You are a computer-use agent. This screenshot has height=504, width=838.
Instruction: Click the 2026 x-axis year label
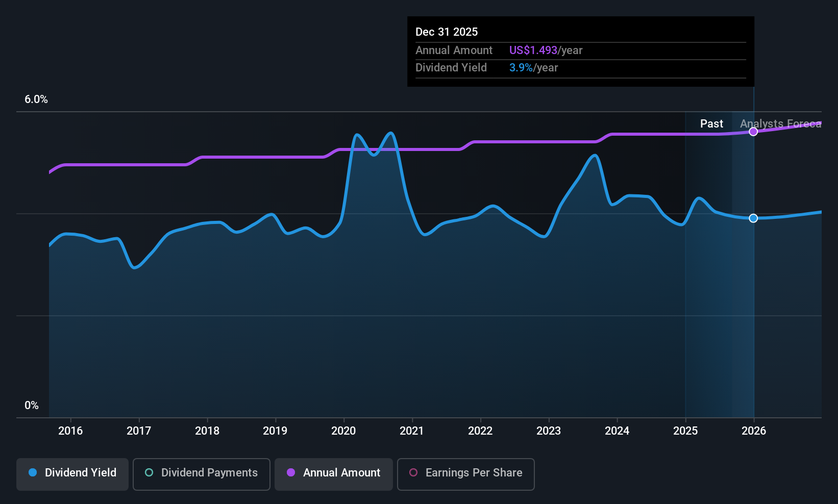pyautogui.click(x=753, y=431)
